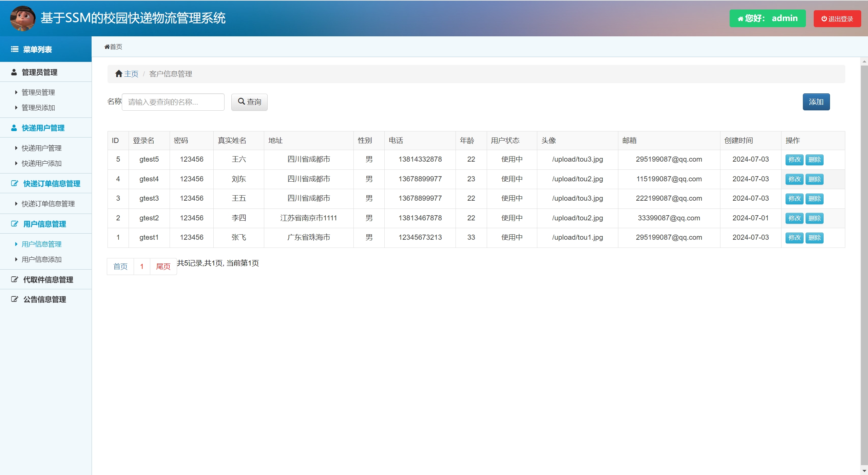The width and height of the screenshot is (868, 475).
Task: Open 快递用户添加 submenu item
Action: (41, 163)
